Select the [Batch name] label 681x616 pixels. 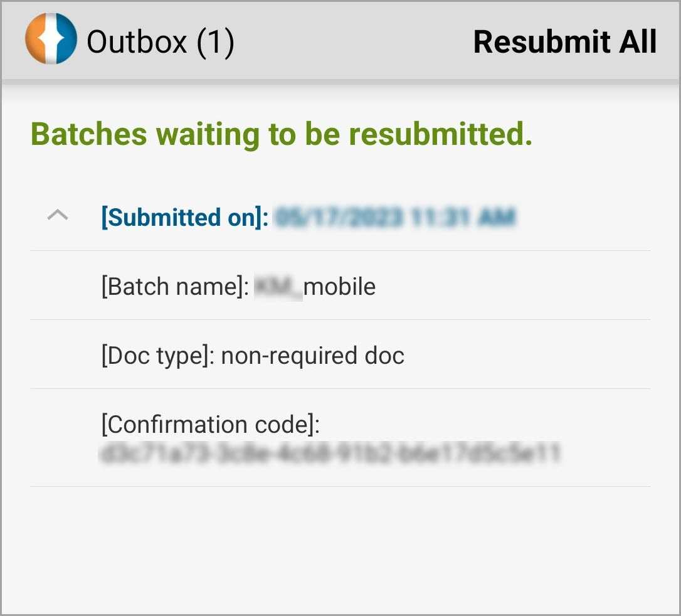pyautogui.click(x=176, y=287)
